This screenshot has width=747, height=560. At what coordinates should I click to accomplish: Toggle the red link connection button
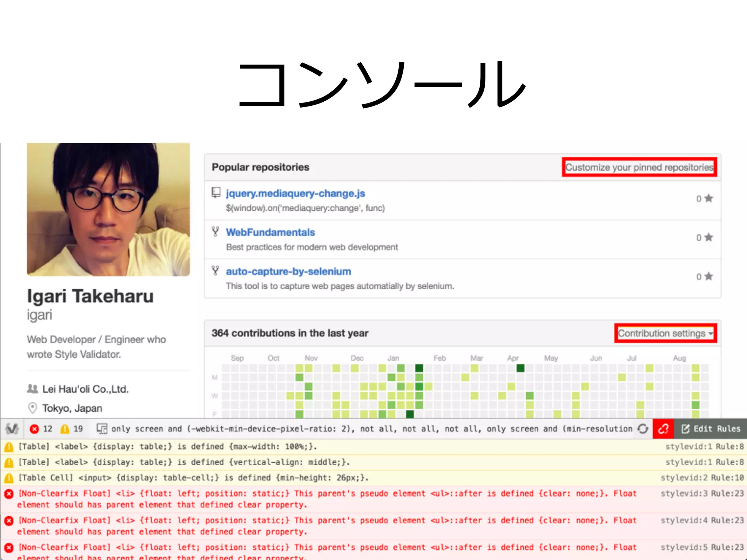(x=663, y=429)
